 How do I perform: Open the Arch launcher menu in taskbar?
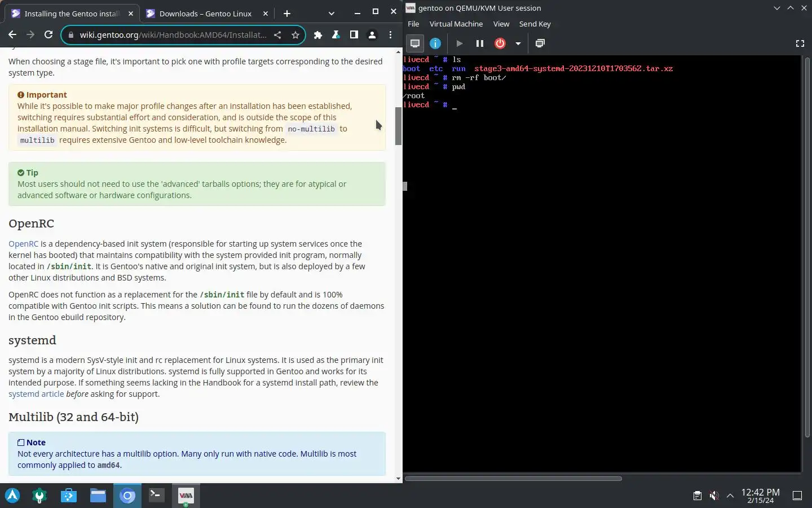(x=12, y=496)
